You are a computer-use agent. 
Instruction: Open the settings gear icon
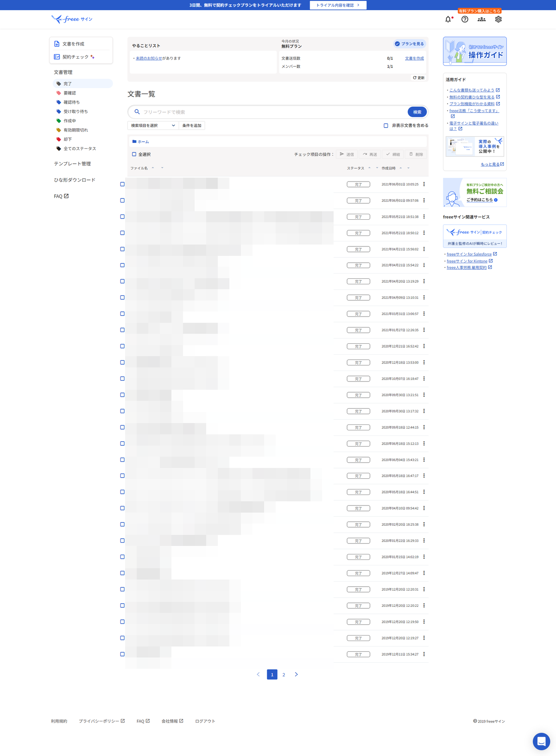[x=498, y=19]
